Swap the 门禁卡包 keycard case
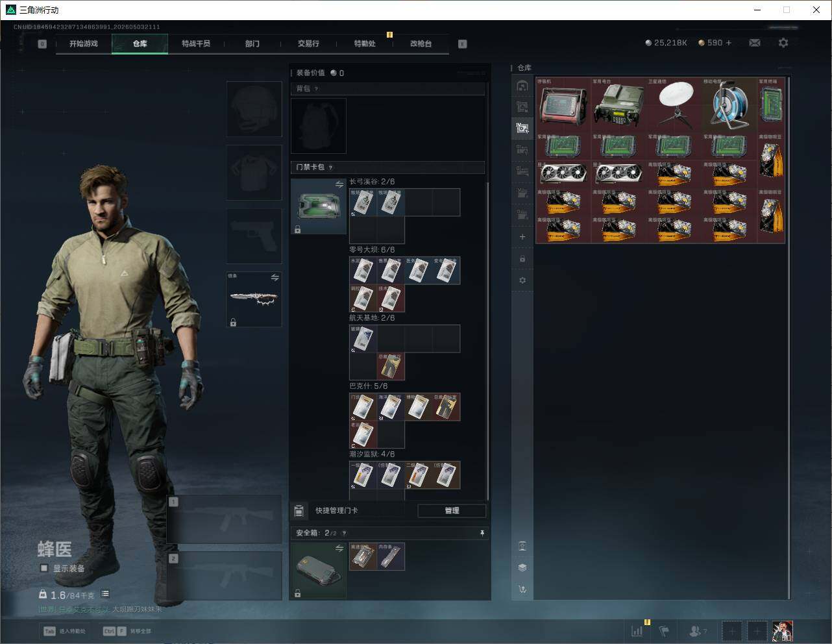Viewport: 832px width, 644px height. point(339,184)
